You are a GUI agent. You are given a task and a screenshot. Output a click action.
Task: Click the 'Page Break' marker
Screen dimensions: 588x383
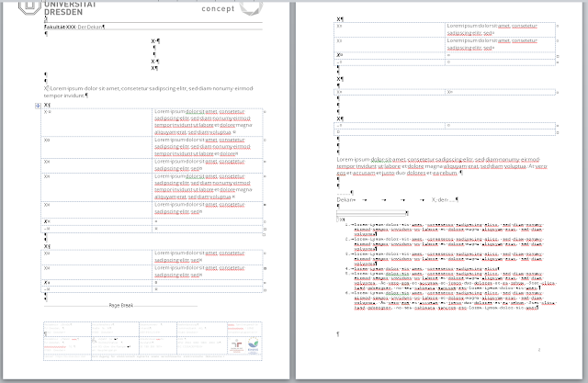pos(120,306)
